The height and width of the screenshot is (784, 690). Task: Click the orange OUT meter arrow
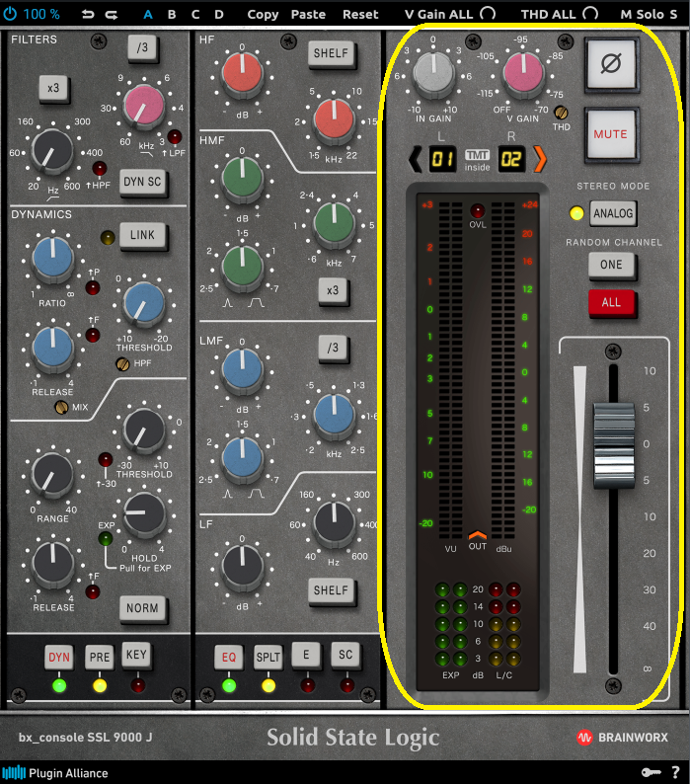pos(477,535)
